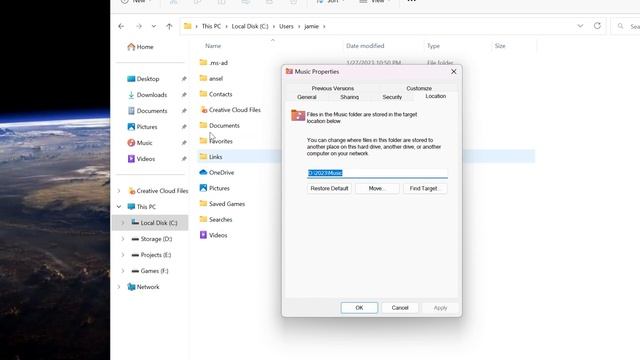
Task: Open Desktop in quick access
Action: coord(143,79)
